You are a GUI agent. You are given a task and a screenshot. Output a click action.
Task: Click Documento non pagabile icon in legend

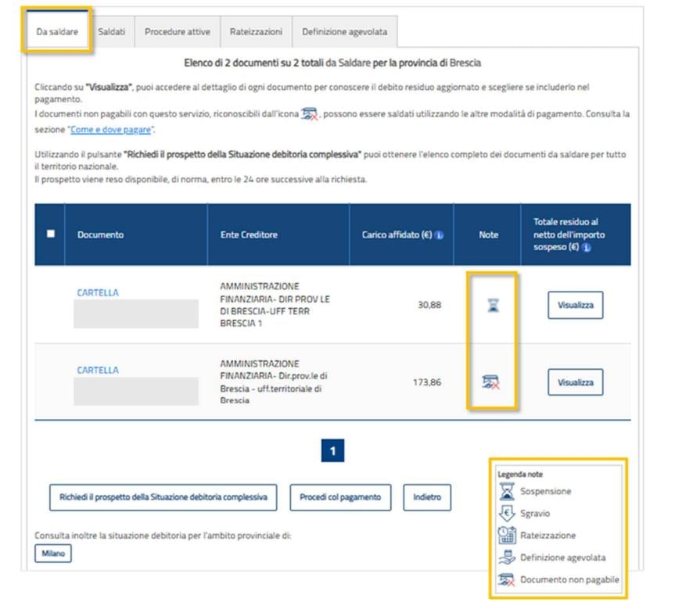tap(507, 580)
